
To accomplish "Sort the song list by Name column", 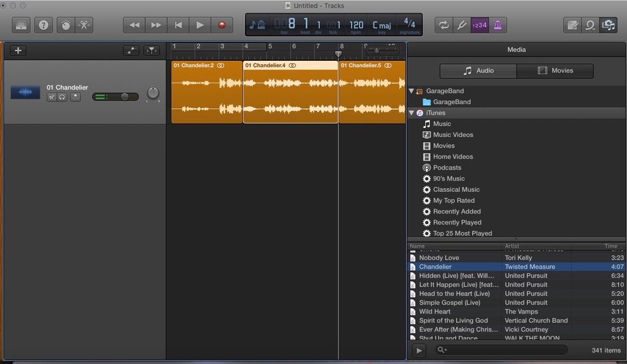I will coord(455,246).
